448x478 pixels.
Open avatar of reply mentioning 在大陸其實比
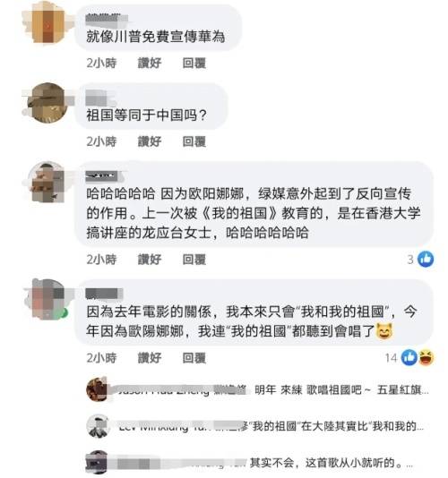(97, 426)
